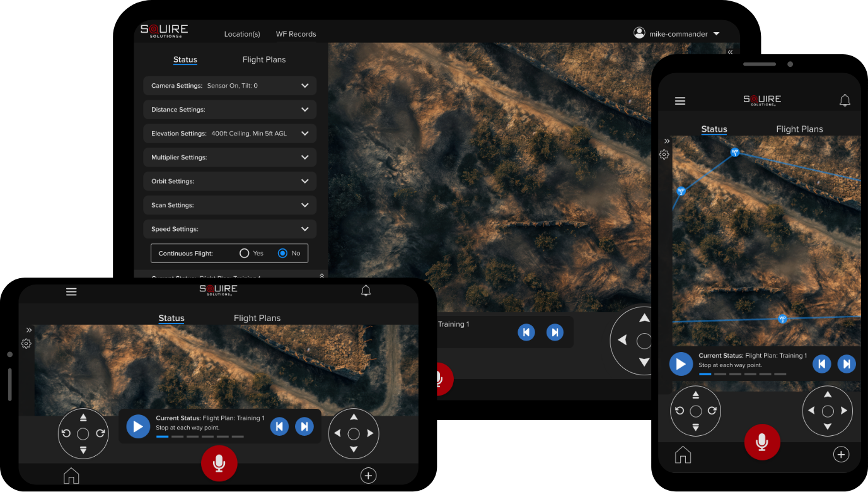Expand Orbit Settings section
The image size is (868, 492).
point(230,182)
